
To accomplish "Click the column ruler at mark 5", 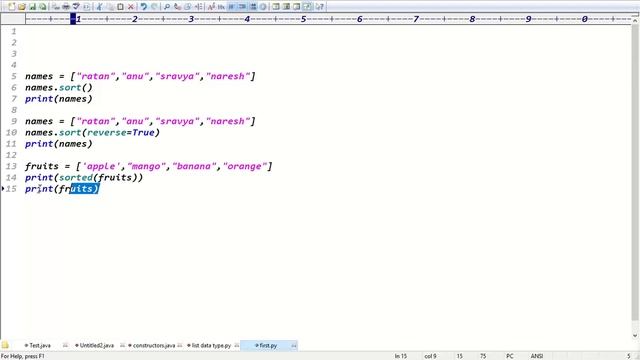I will pos(303,19).
